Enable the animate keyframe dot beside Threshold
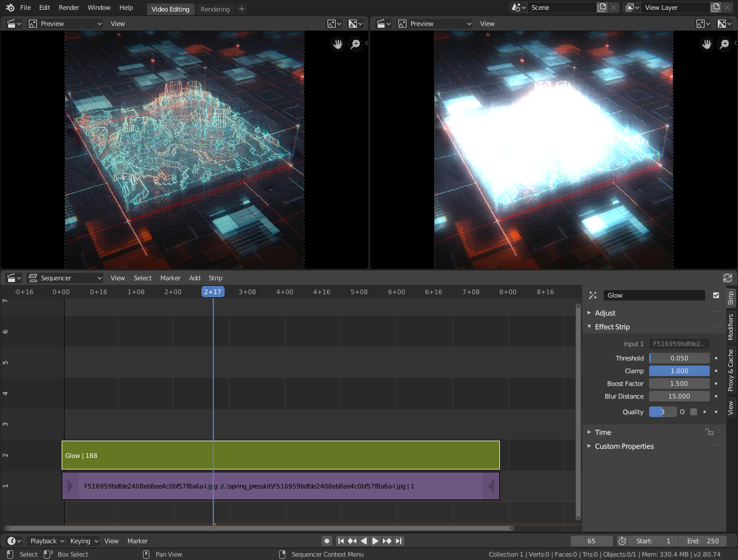 717,358
